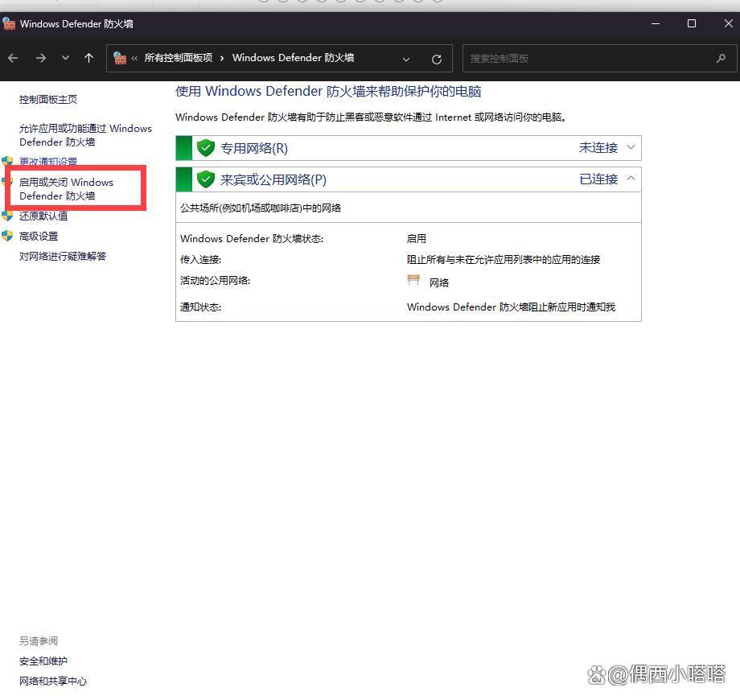The height and width of the screenshot is (700, 740).
Task: Click the 通知状态 label
Action: pyautogui.click(x=200, y=307)
